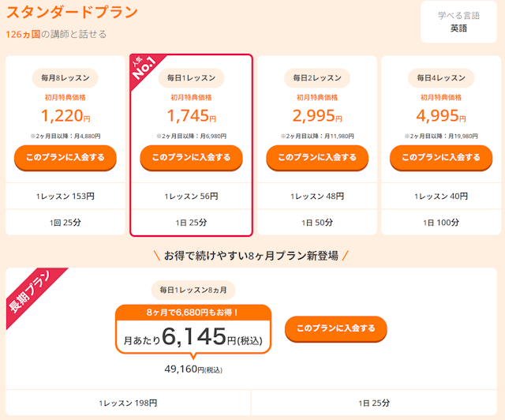Click the 月あたり6,145円 price box
Screen dimensions: 505x420
193,337
